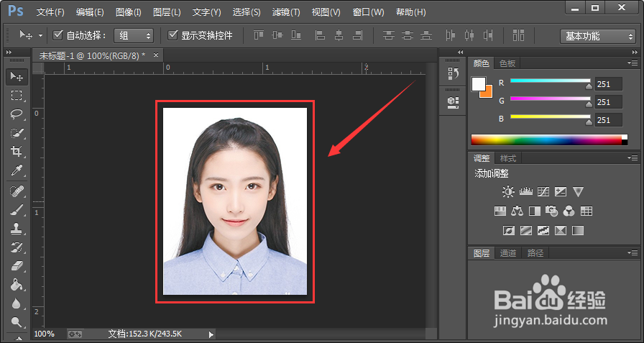The width and height of the screenshot is (644, 343).
Task: Click the foreground color swatch
Action: coord(479,84)
